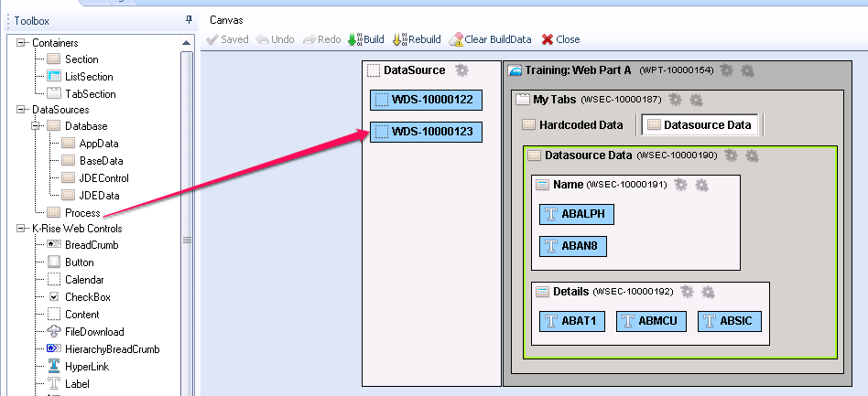
Task: Click the Toolbox panel grip handle
Action: click(8, 21)
